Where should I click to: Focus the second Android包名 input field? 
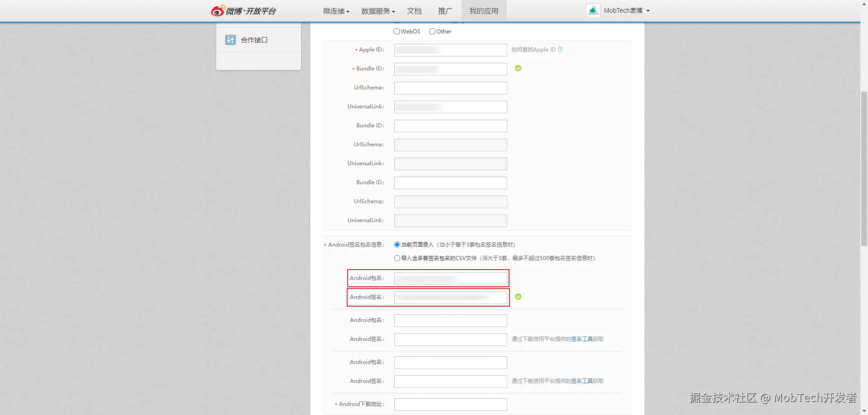tap(451, 320)
